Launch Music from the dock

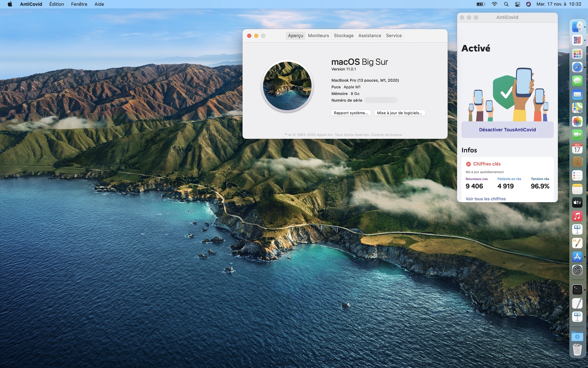577,216
